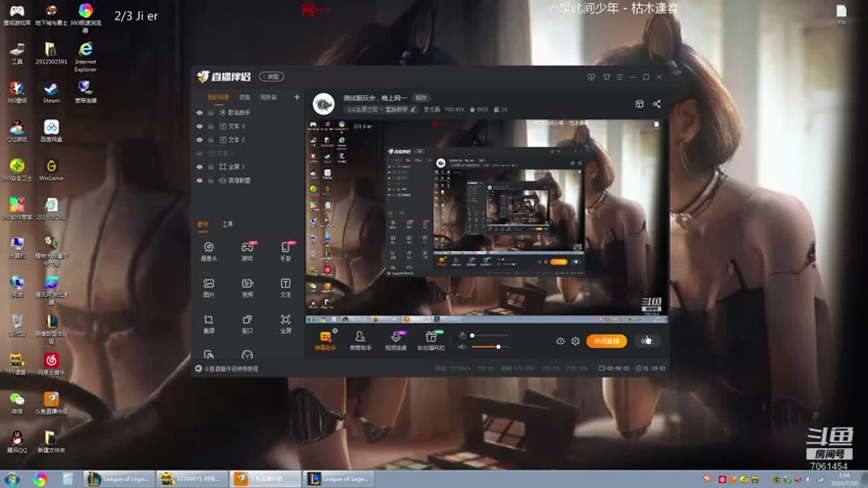Add a mobile game (手游) source

point(285,250)
